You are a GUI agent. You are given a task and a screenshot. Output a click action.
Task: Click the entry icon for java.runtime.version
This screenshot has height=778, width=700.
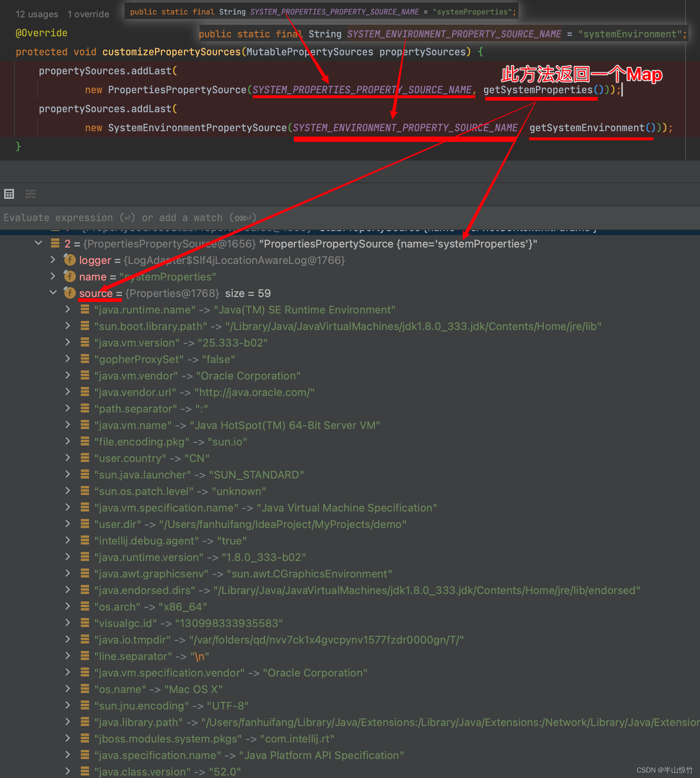pyautogui.click(x=85, y=557)
